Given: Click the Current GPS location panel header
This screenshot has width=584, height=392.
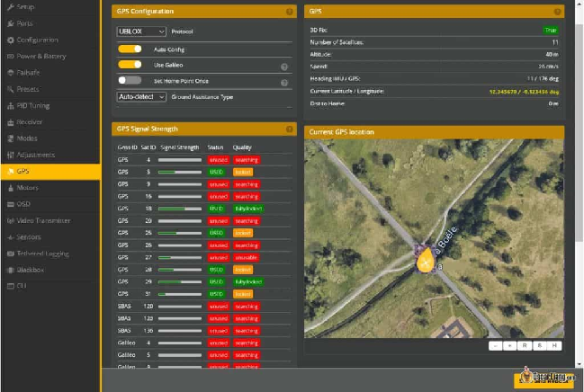Looking at the screenshot, I should pos(434,132).
